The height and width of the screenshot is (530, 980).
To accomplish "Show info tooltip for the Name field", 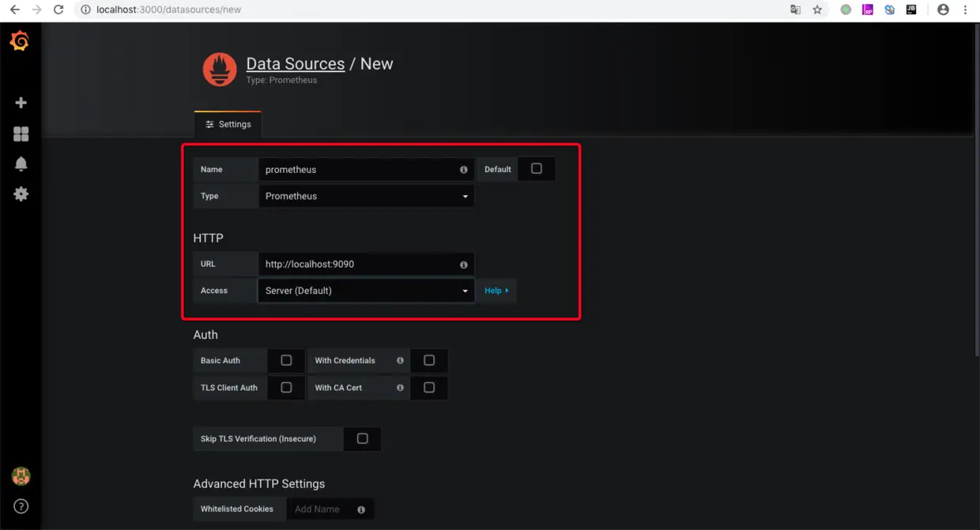I will coord(464,170).
